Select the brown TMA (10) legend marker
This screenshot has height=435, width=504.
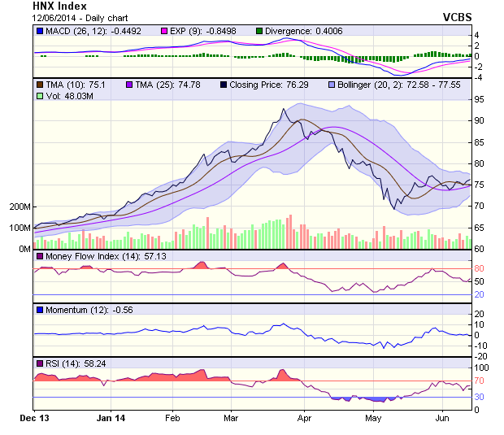coord(40,85)
